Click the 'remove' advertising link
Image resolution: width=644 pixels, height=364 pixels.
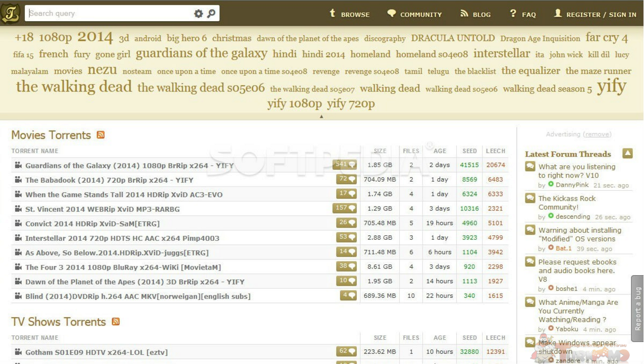(597, 134)
